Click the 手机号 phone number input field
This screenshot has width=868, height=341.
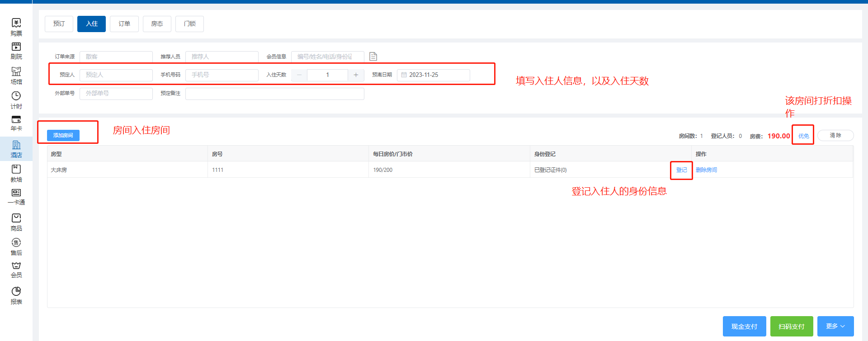point(222,75)
